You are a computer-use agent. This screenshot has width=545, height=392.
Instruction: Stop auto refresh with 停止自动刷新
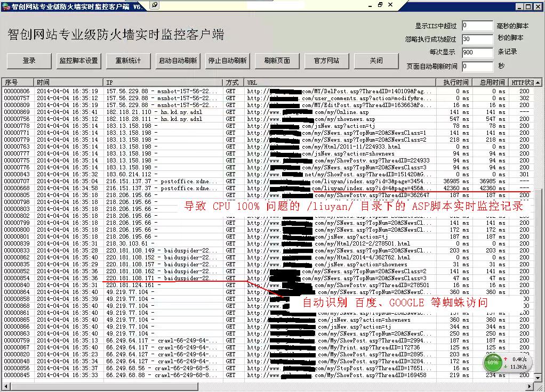click(x=227, y=61)
